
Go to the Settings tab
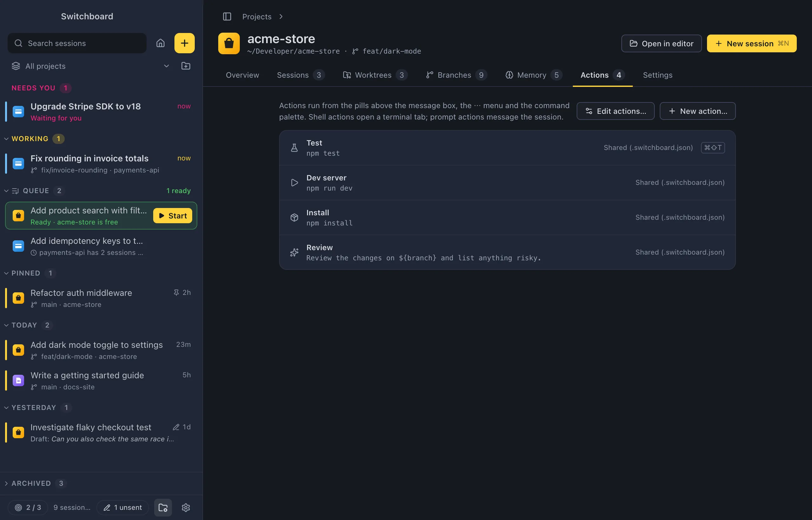click(658, 75)
